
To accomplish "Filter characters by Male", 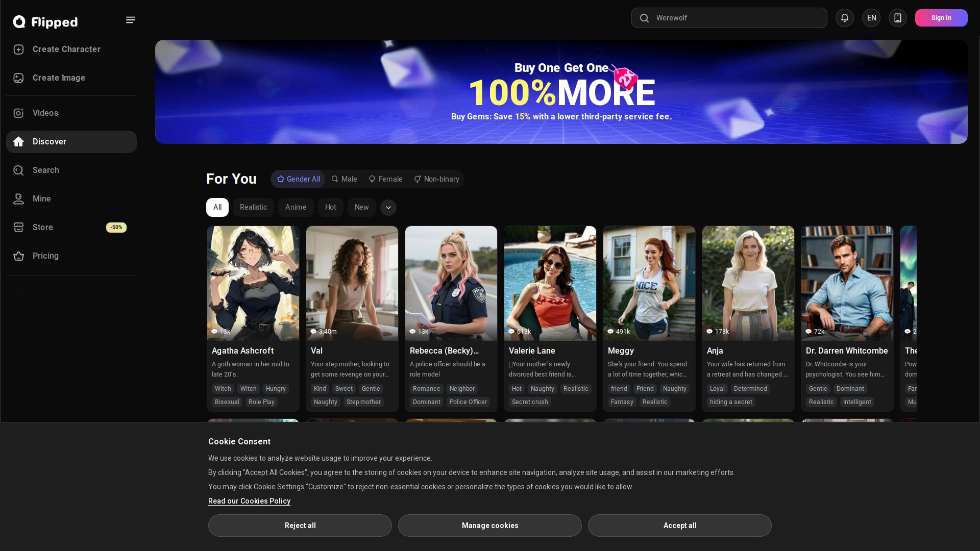I will click(344, 179).
